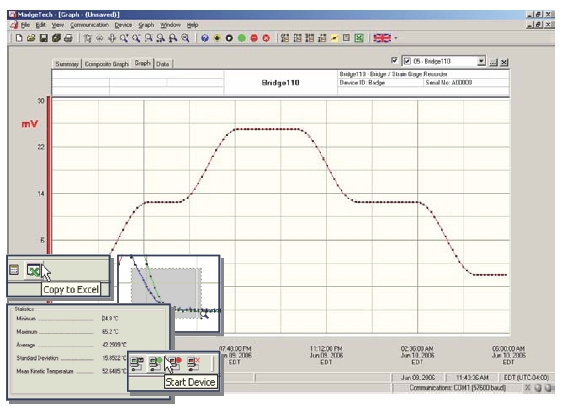Switch to the Data tab
Viewport: 564px width, 406px height.
coord(163,64)
